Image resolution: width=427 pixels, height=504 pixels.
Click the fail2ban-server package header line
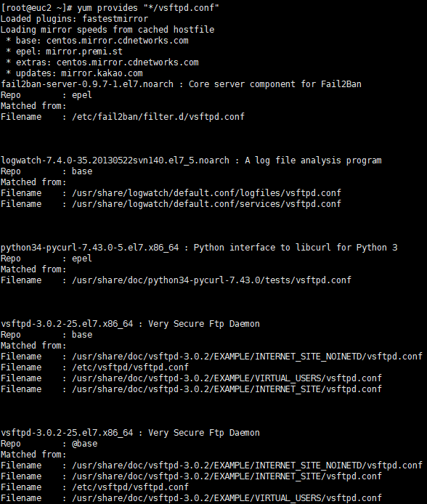(x=182, y=84)
